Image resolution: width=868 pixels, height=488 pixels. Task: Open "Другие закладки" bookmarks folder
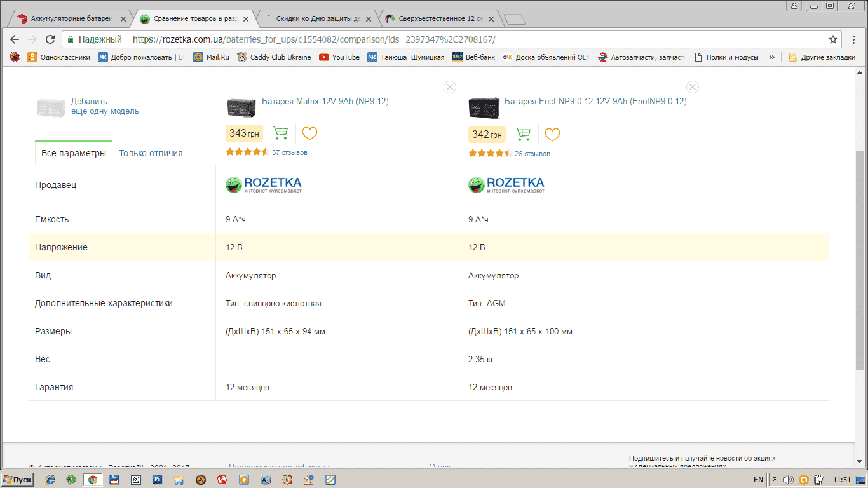[821, 57]
